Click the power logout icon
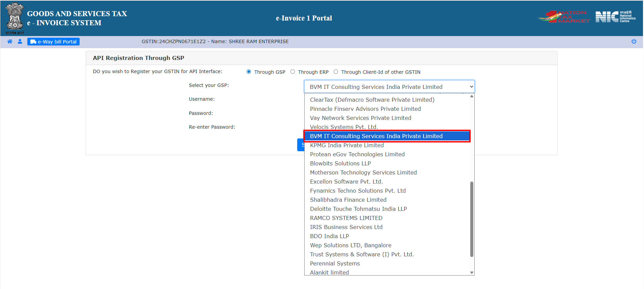 coord(634,41)
